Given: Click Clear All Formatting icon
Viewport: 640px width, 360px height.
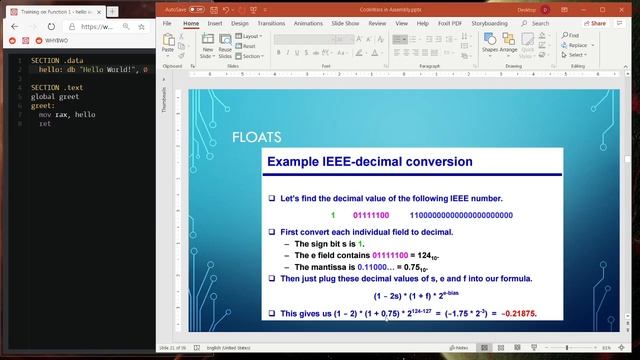Looking at the screenshot, I should click(x=380, y=39).
